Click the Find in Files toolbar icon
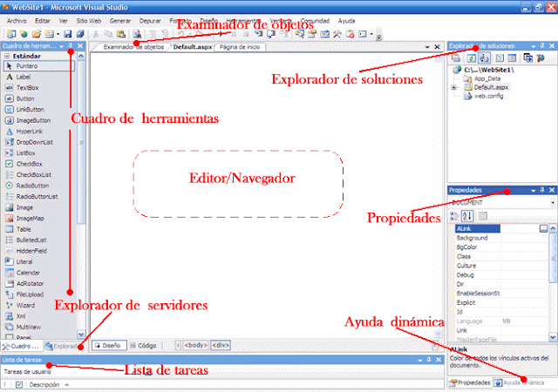Image resolution: width=558 pixels, height=392 pixels. tap(137, 34)
